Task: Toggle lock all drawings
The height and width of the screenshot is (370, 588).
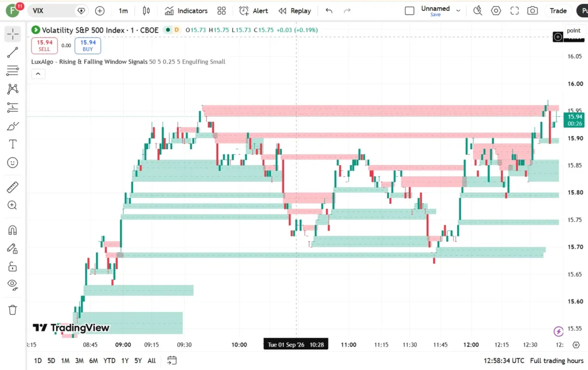Action: [13, 267]
